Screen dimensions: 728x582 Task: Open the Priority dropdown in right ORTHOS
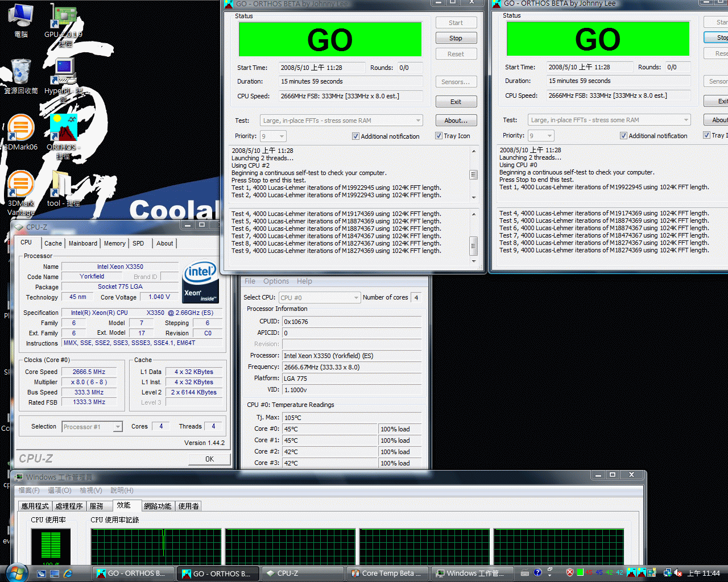click(541, 136)
